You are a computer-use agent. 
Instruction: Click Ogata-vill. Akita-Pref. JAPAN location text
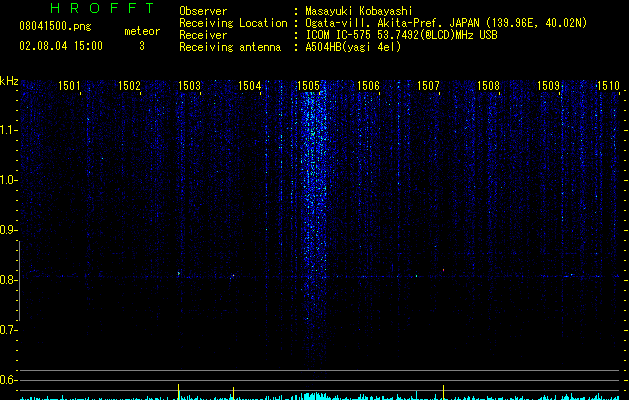pos(446,23)
